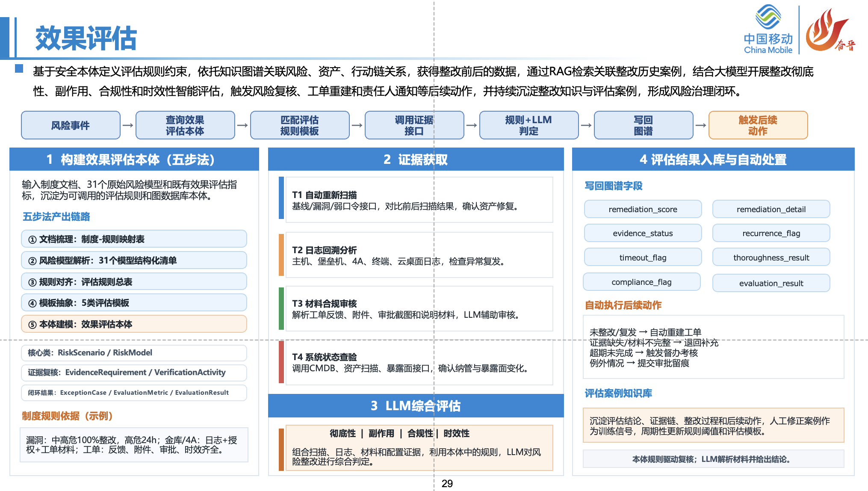This screenshot has height=491, width=868.
Task: Click the 本体规则驱动复核 footer note
Action: [714, 459]
